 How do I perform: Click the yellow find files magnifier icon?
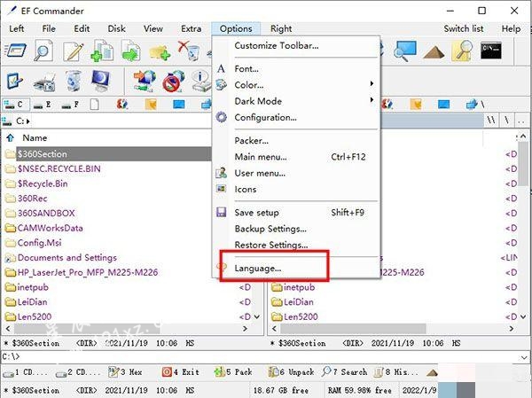click(x=462, y=51)
